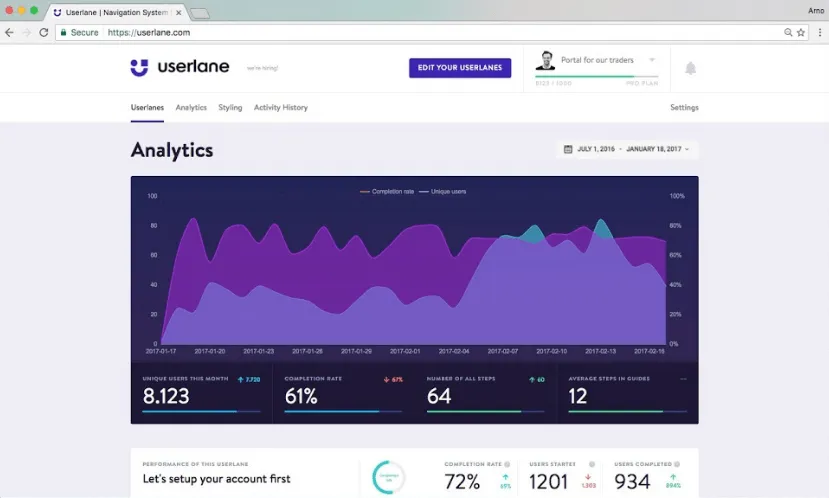The width and height of the screenshot is (829, 498).
Task: Click the userlane wordmark
Action: [x=194, y=67]
